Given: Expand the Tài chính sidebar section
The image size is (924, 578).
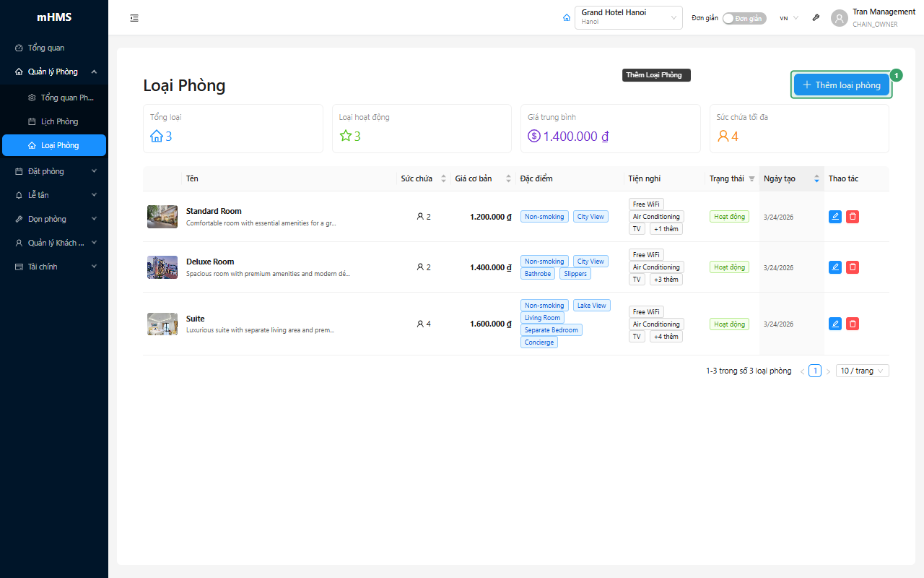Looking at the screenshot, I should [54, 267].
